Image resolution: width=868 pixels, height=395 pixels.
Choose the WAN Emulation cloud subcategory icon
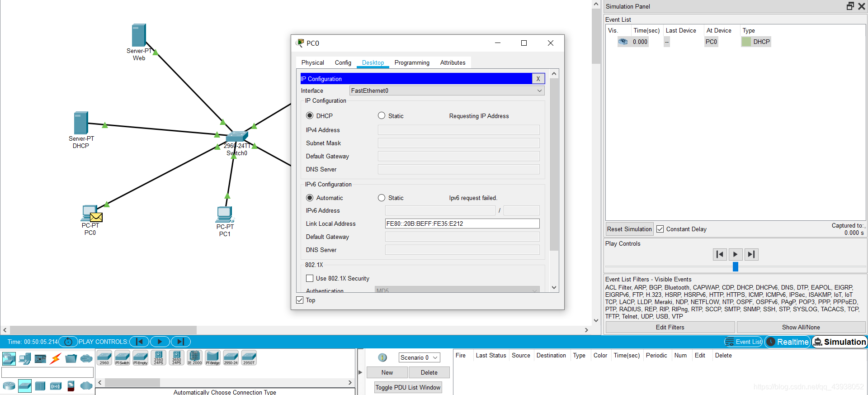click(86, 386)
